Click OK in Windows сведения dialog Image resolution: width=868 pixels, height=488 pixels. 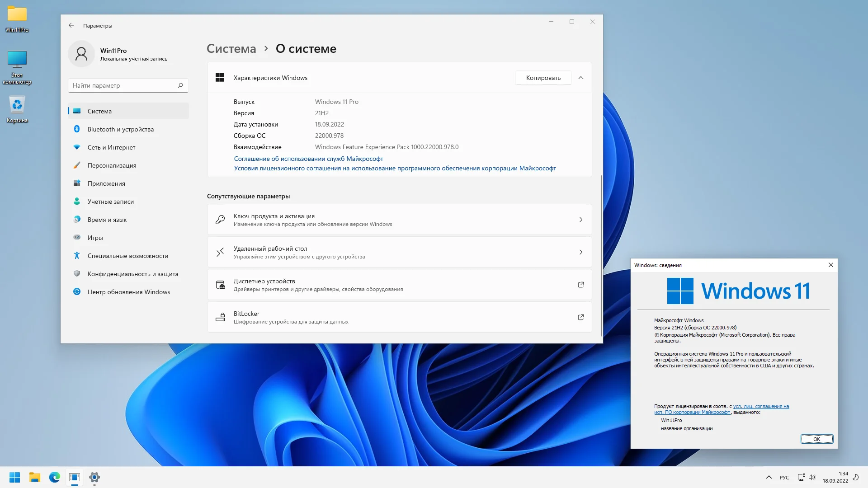point(816,439)
